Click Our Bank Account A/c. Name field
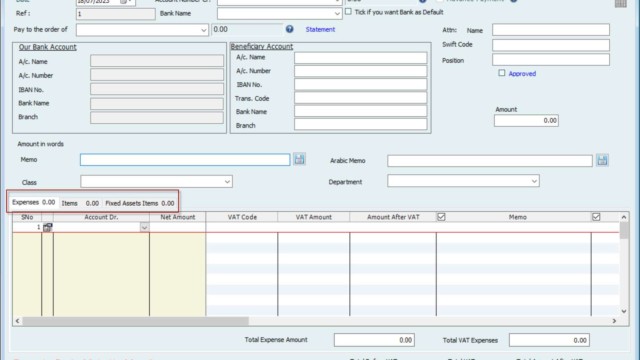 pos(157,61)
